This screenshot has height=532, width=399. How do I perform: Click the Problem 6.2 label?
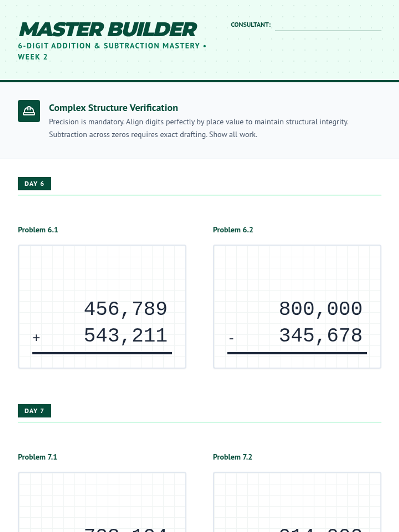[233, 230]
